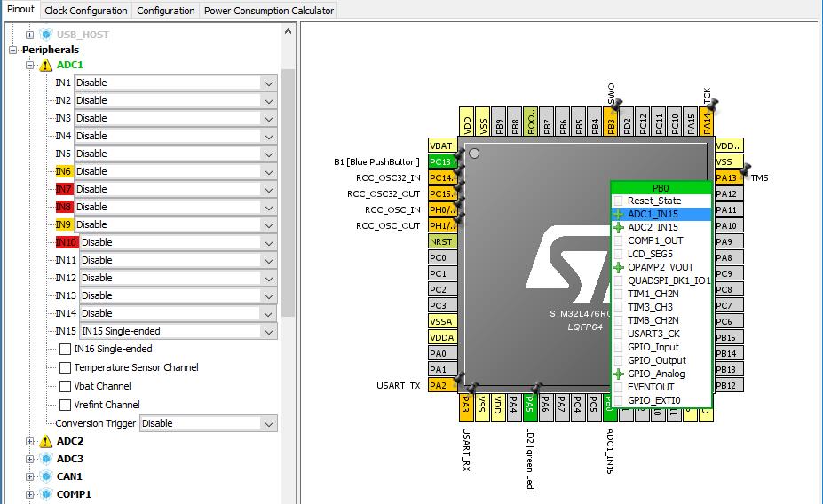Select ADC2_IN15 in PB0 pin menu

(661, 228)
